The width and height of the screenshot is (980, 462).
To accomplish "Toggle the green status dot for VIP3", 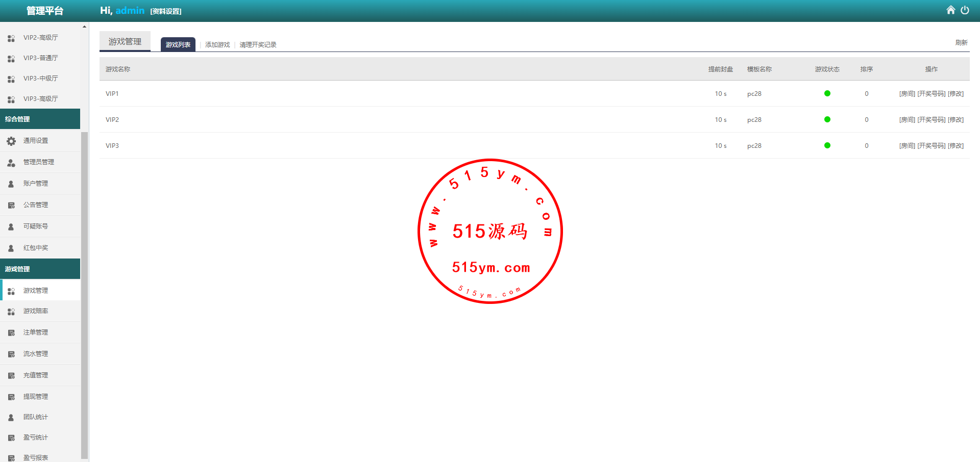I will click(827, 145).
